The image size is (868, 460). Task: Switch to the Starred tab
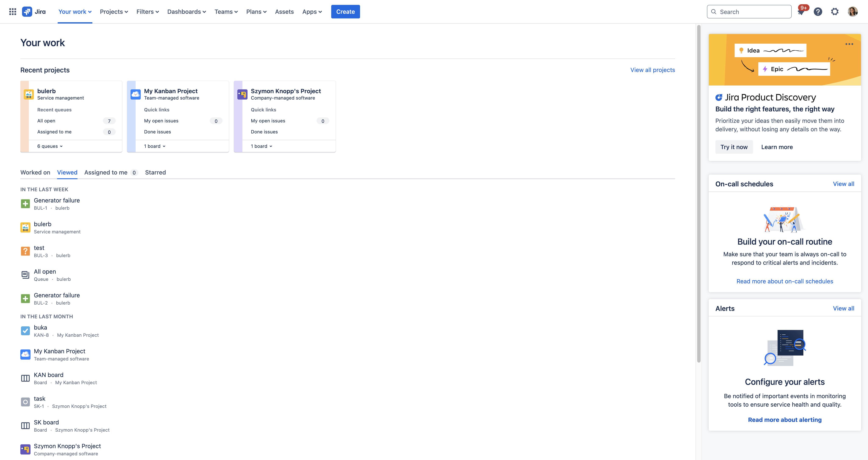pyautogui.click(x=155, y=172)
